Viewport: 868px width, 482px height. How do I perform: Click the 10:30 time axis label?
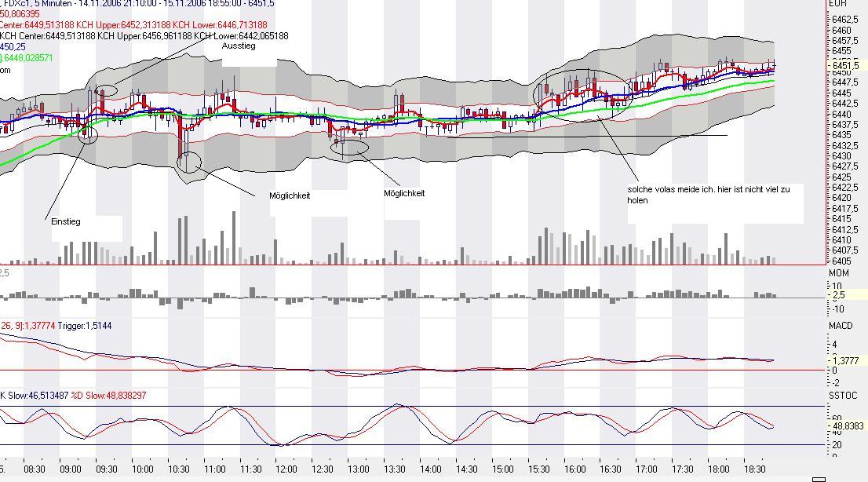[178, 469]
